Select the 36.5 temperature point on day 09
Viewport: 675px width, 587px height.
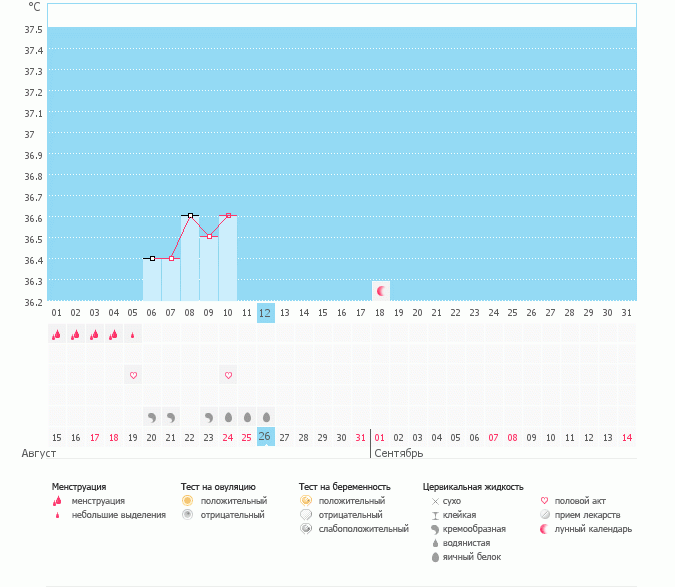point(209,237)
